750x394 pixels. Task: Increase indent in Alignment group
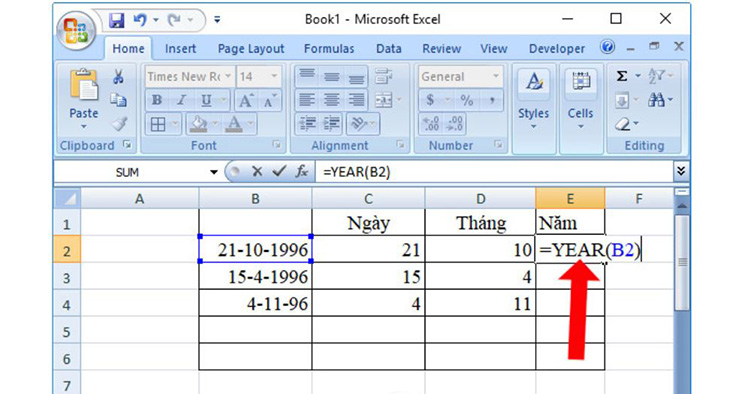pos(331,124)
